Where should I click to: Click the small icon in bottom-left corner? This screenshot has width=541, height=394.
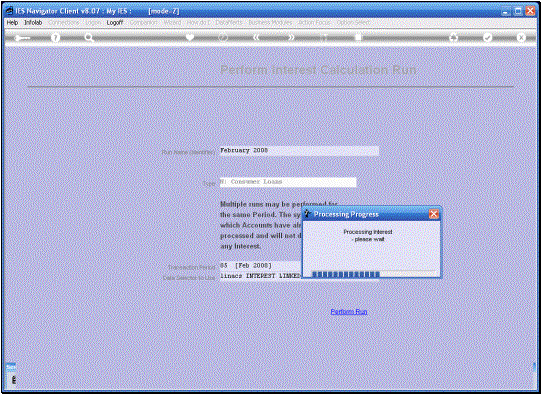(x=13, y=381)
